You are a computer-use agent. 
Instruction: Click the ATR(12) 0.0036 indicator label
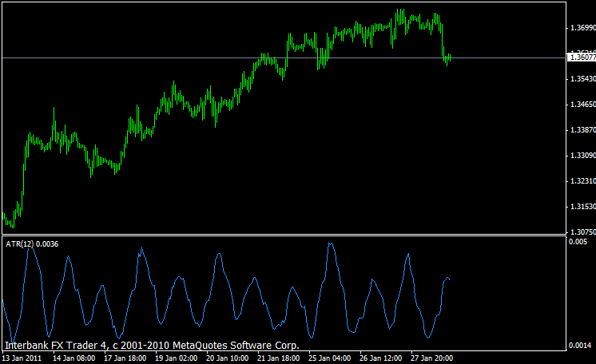pyautogui.click(x=32, y=244)
